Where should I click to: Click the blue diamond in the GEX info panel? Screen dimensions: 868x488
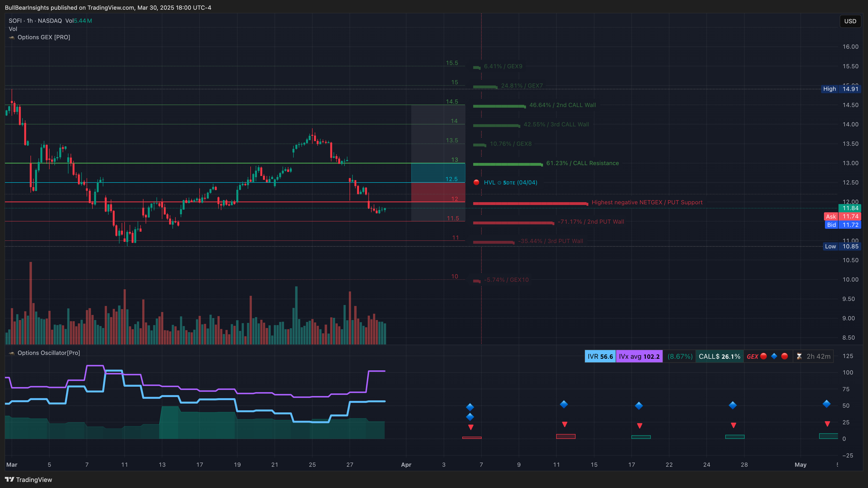pyautogui.click(x=774, y=356)
